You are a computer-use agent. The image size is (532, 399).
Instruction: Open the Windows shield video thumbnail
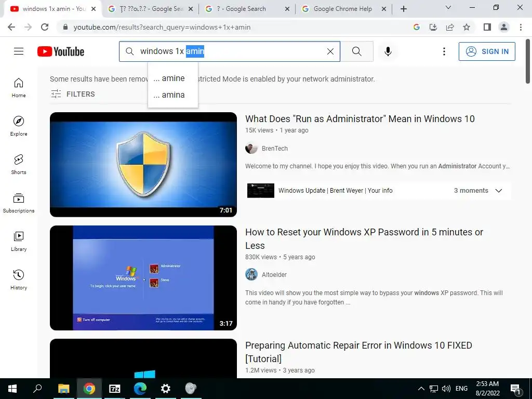click(x=143, y=165)
